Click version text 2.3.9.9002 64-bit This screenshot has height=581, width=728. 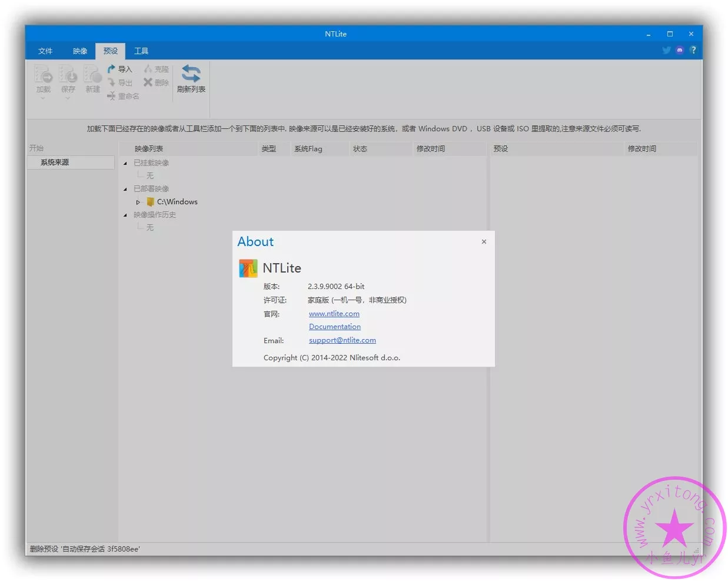[x=336, y=287]
